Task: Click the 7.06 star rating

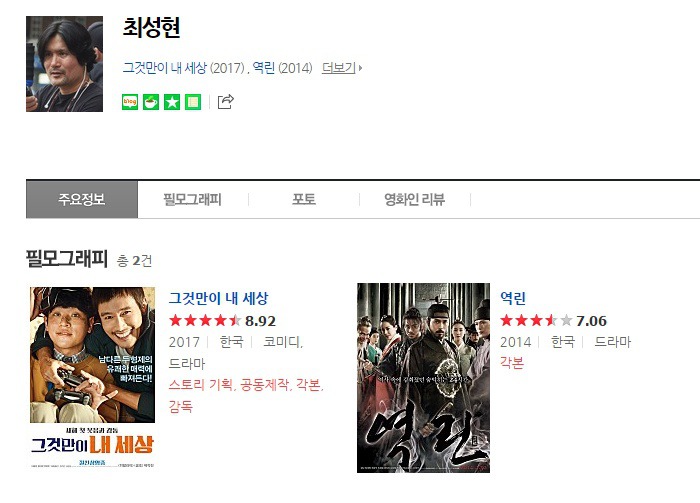Action: pos(553,320)
